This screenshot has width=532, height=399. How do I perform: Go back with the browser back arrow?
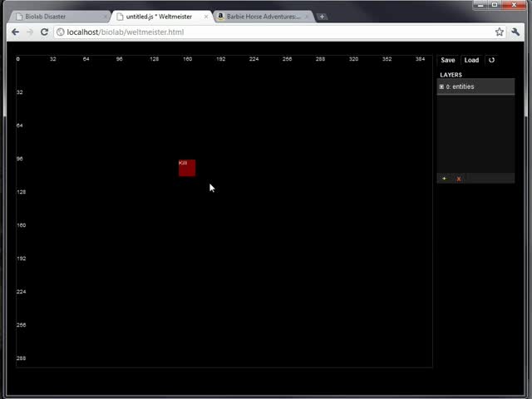(15, 32)
